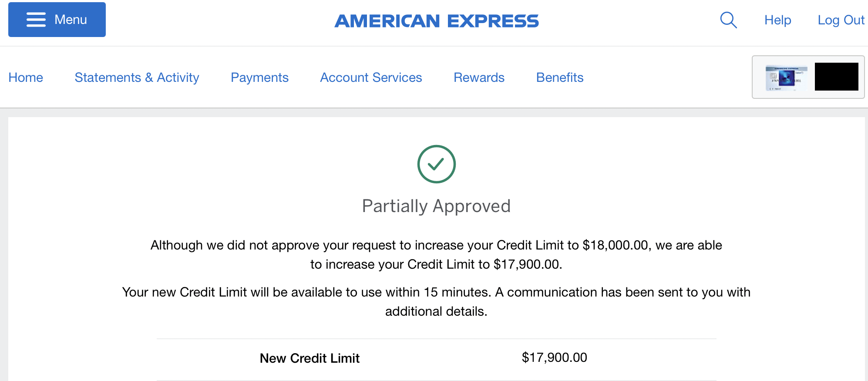Click the search magnifying glass icon

(728, 20)
